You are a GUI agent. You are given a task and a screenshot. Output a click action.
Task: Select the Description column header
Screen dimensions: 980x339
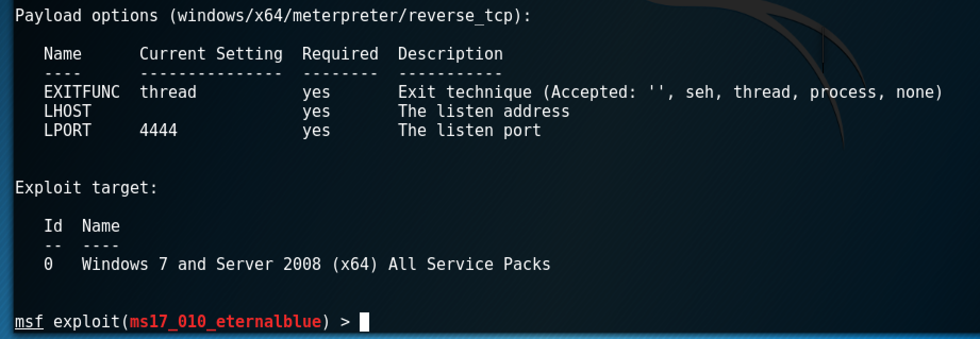tap(450, 54)
